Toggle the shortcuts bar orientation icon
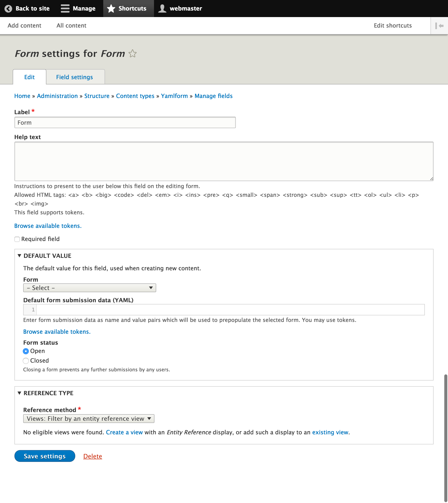Screen dimensions: 448x503 tap(440, 25)
